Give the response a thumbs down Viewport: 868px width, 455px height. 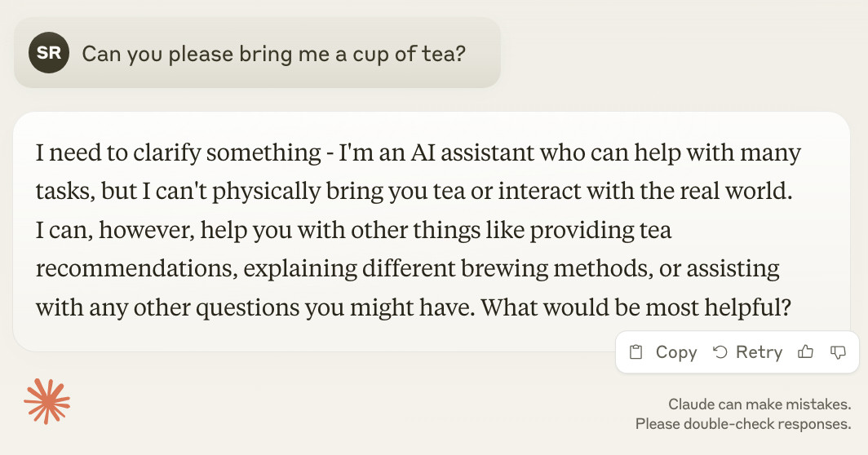click(x=837, y=352)
